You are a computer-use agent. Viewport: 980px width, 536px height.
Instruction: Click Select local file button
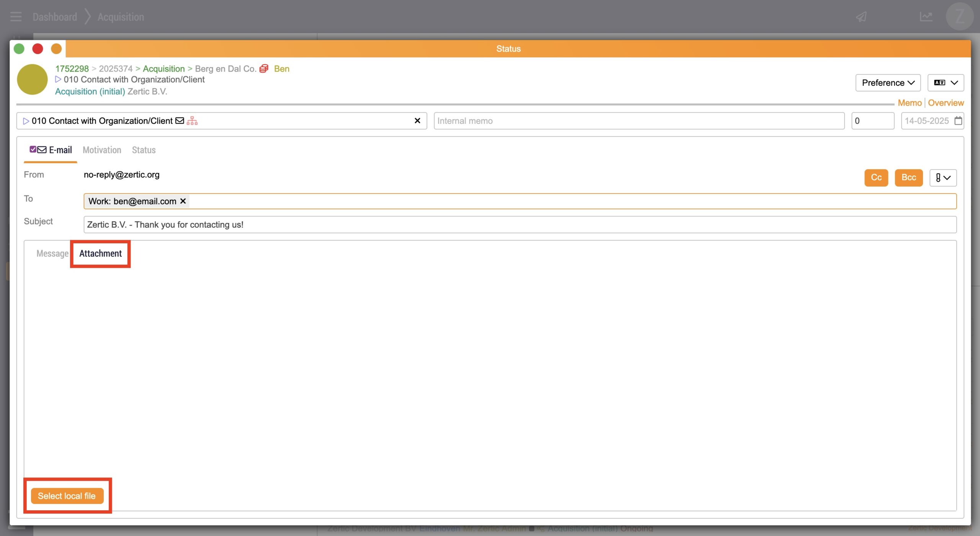[67, 496]
